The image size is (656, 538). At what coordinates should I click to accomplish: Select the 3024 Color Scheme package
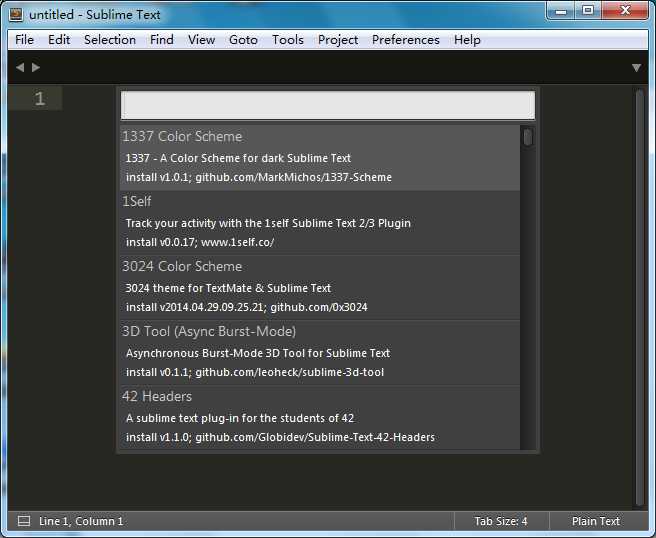[320, 287]
